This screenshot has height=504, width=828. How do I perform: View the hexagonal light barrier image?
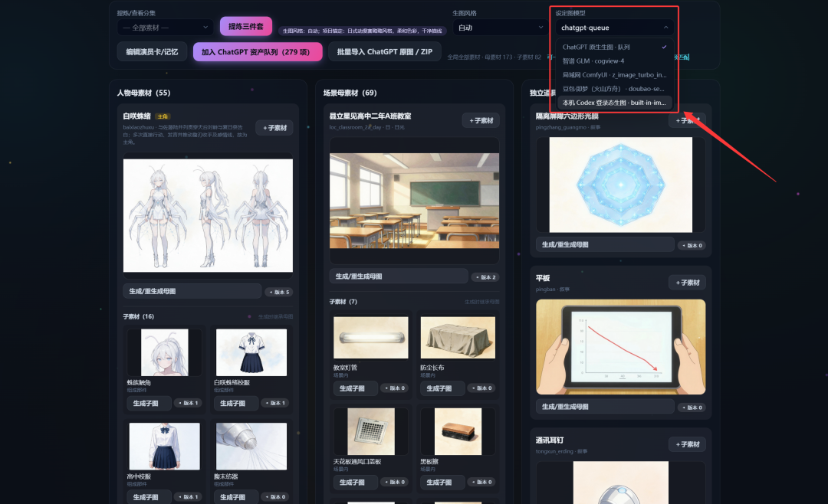pos(620,185)
